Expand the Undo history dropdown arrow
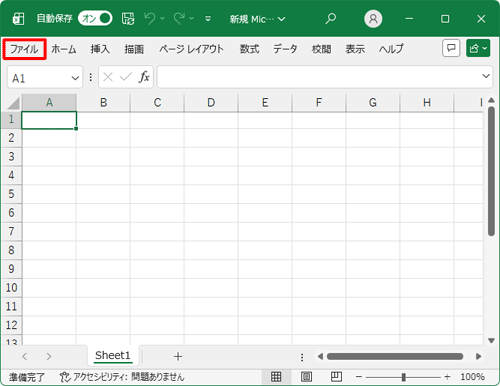500x386 pixels. pyautogui.click(x=162, y=19)
